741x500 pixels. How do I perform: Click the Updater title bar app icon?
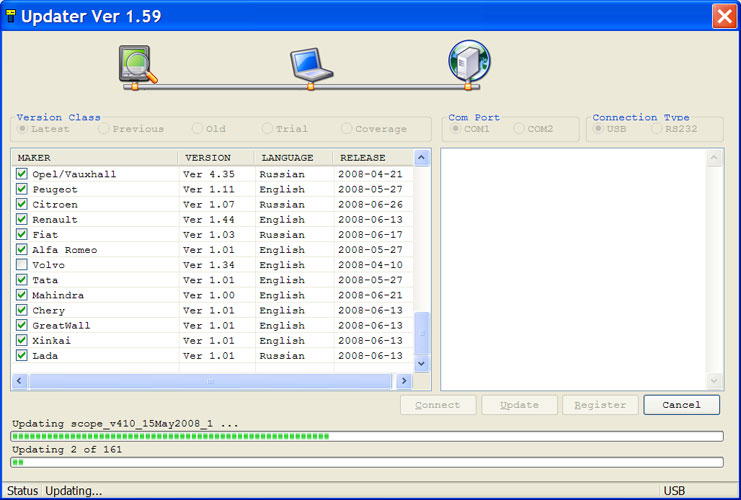point(10,16)
